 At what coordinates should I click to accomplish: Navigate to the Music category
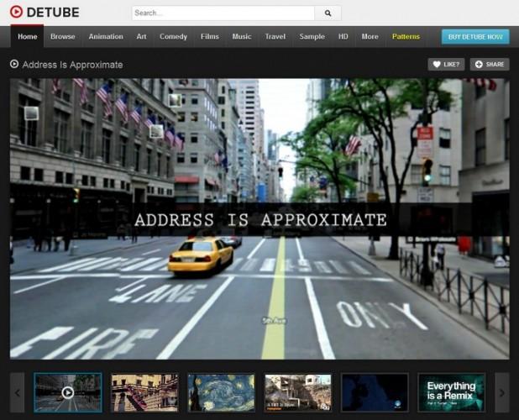point(242,36)
